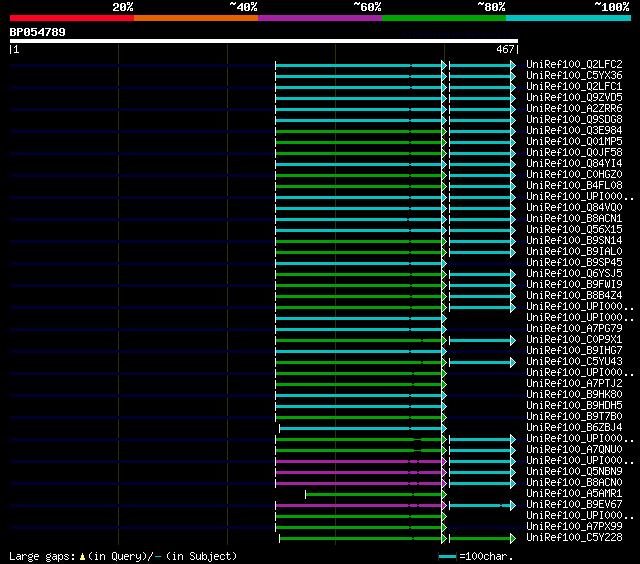Select subject label UniRef100_C5YU43
Image resolution: width=640 pixels, height=564 pixels.
click(x=574, y=362)
